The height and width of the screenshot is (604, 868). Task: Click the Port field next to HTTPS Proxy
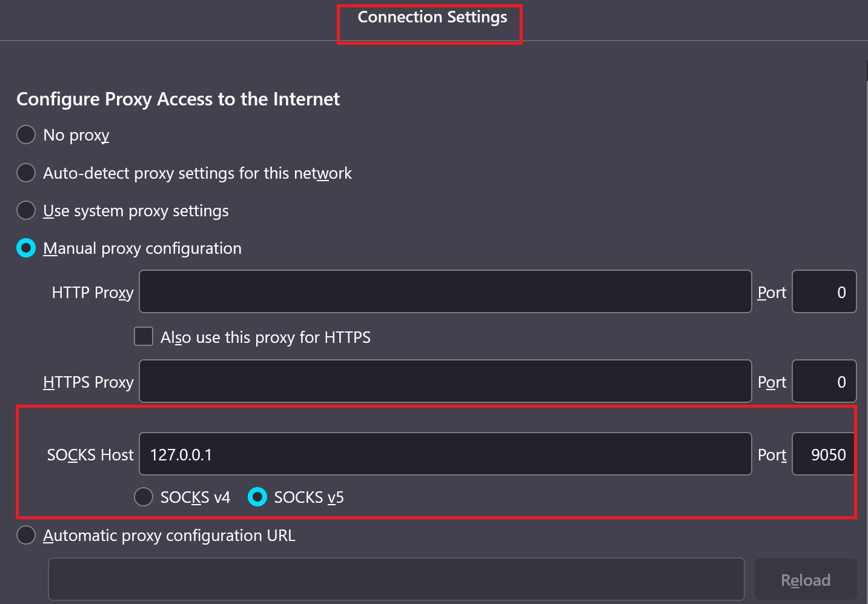click(824, 381)
